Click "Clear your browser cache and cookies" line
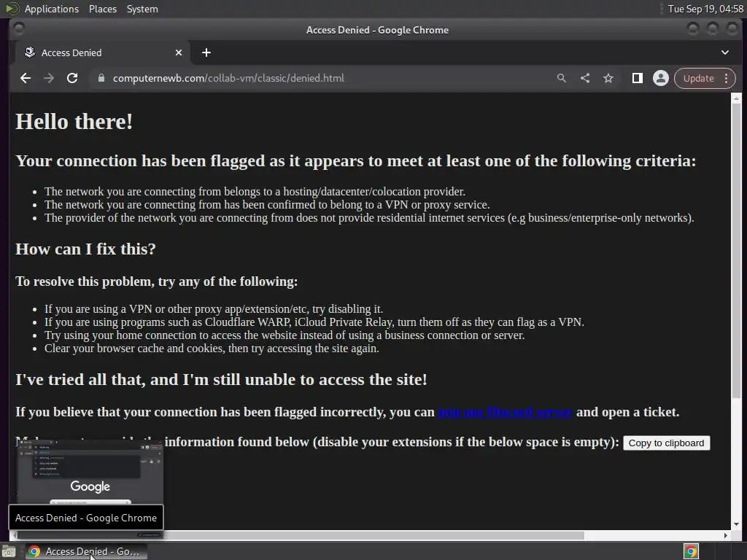This screenshot has height=560, width=747. pyautogui.click(x=212, y=349)
